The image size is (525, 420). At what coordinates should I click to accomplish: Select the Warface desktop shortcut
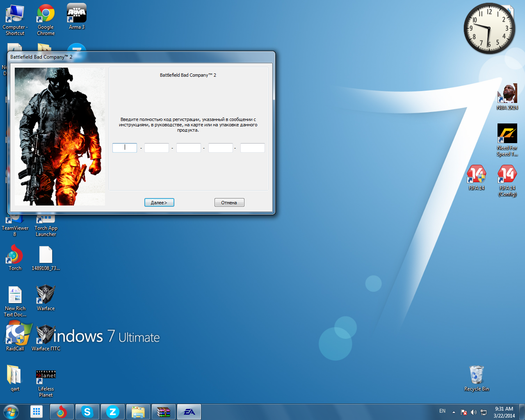[46, 298]
